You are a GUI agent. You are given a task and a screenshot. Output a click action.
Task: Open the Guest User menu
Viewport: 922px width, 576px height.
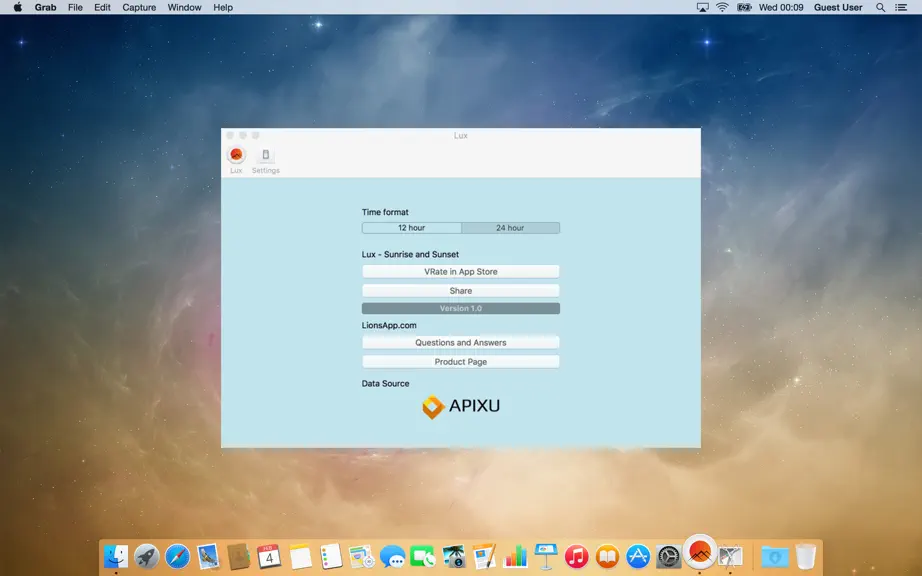[838, 8]
